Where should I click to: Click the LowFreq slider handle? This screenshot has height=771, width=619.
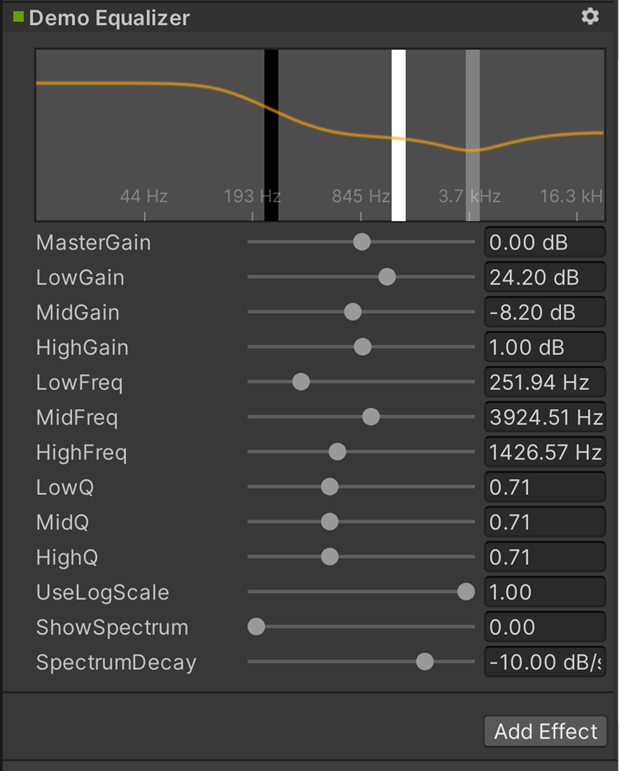[301, 382]
